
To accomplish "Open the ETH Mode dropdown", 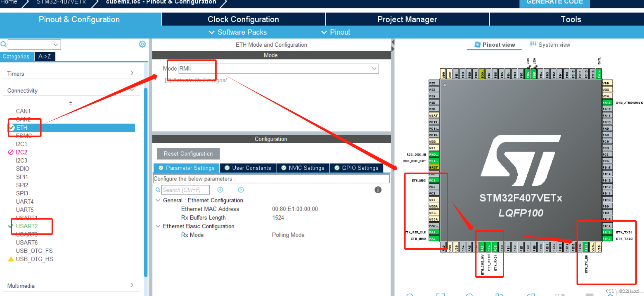I will coord(279,68).
